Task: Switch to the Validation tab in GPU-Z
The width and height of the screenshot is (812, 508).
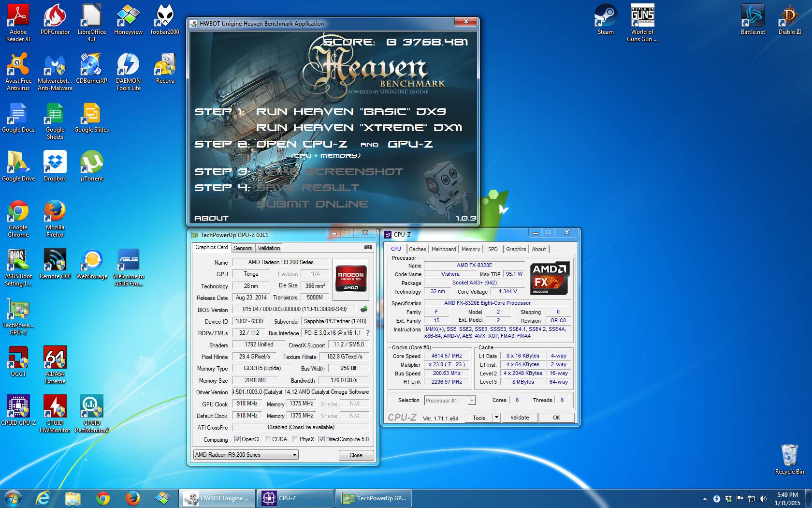Action: point(269,248)
